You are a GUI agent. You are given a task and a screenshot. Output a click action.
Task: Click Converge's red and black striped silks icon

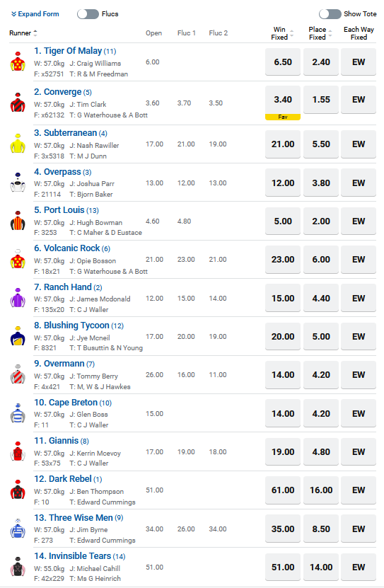coord(18,103)
